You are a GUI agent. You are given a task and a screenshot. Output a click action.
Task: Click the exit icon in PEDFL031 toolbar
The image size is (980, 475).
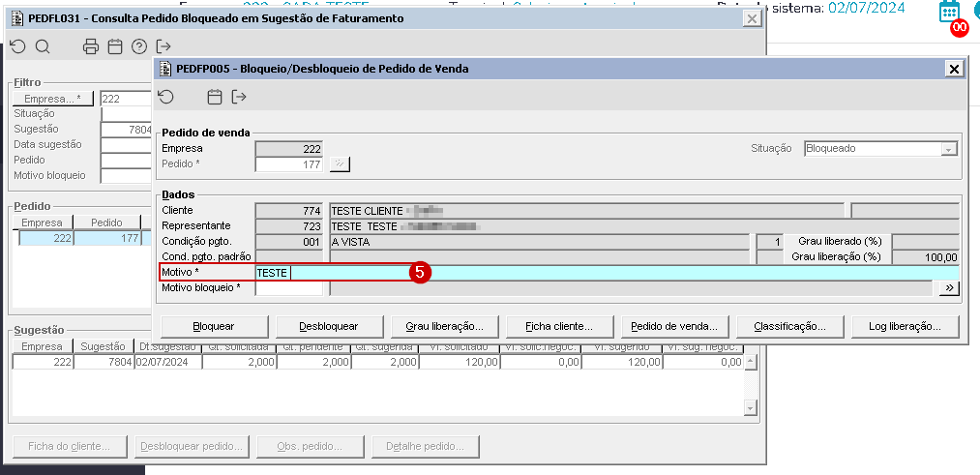pos(163,46)
